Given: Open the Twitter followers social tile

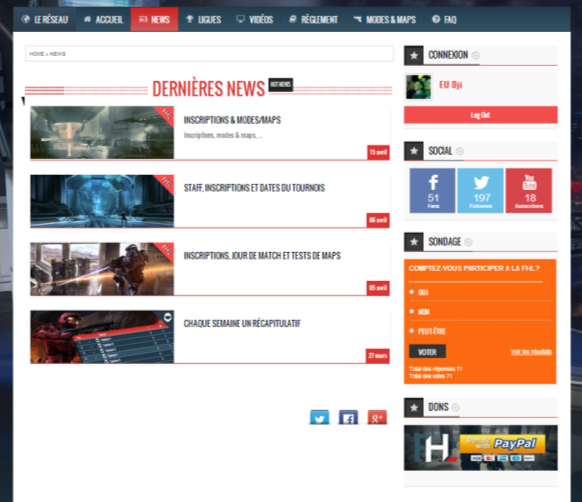Looking at the screenshot, I should tap(480, 190).
